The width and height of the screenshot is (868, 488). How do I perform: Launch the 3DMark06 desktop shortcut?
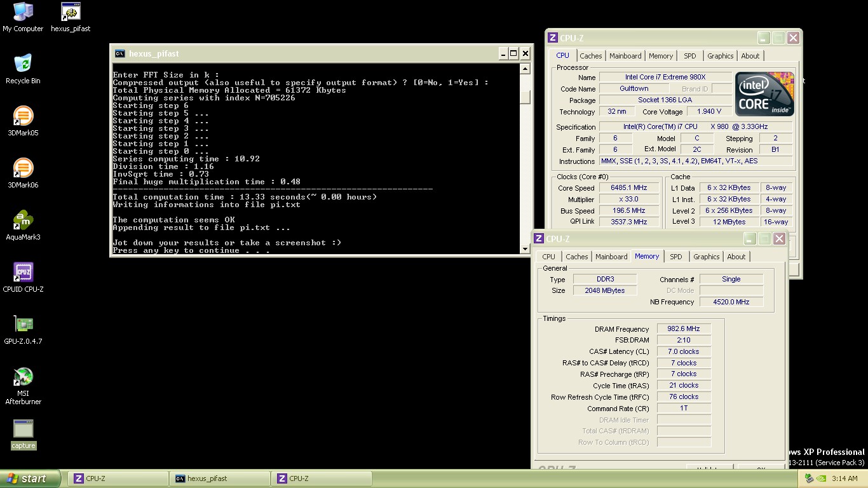click(x=23, y=173)
